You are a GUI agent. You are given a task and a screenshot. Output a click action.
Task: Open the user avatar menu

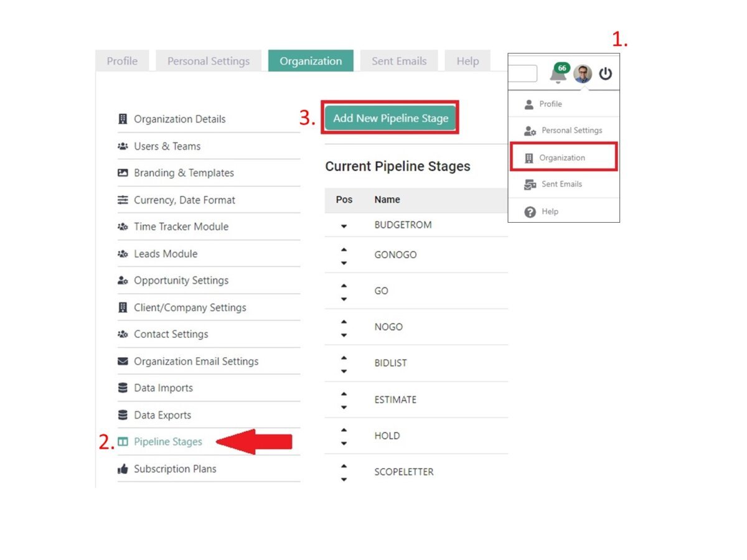[583, 74]
